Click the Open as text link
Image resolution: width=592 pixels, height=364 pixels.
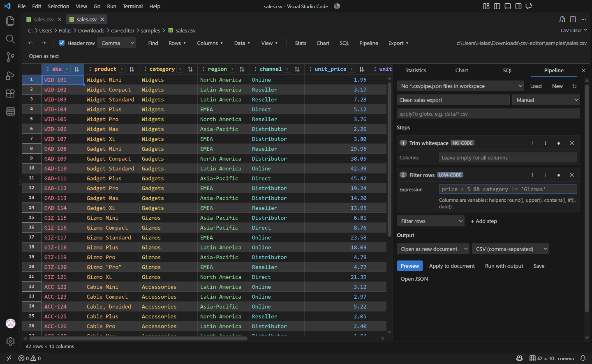(x=44, y=56)
